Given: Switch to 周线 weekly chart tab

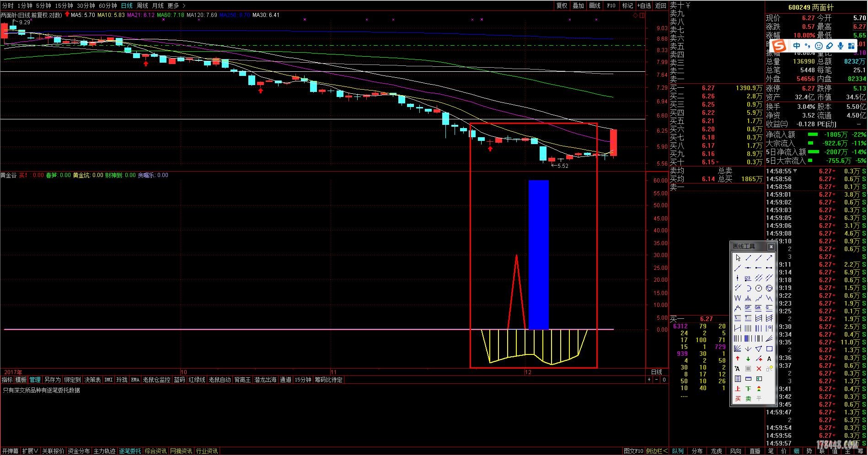Looking at the screenshot, I should click(142, 5).
